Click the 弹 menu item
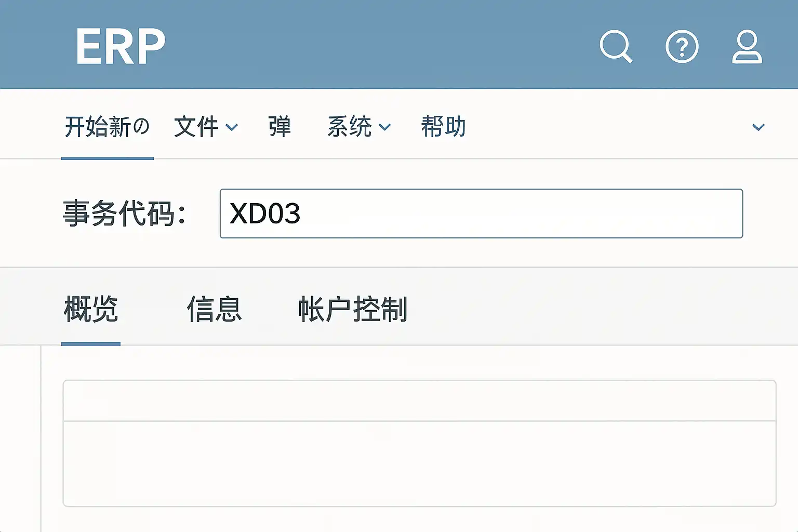 (x=280, y=127)
